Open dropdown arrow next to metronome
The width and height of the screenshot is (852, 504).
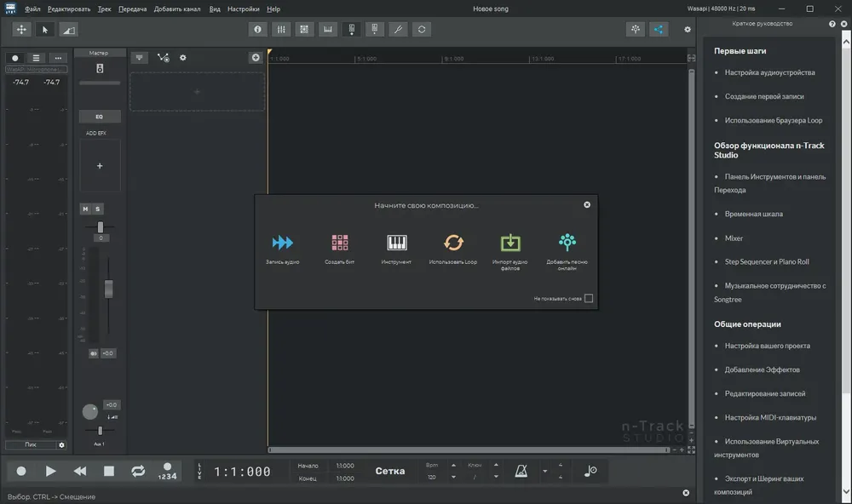(544, 472)
